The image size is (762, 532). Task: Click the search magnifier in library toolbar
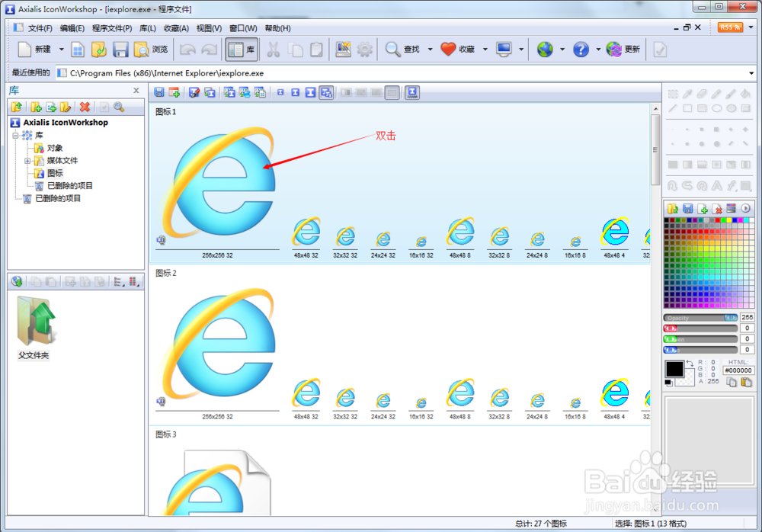(x=119, y=107)
